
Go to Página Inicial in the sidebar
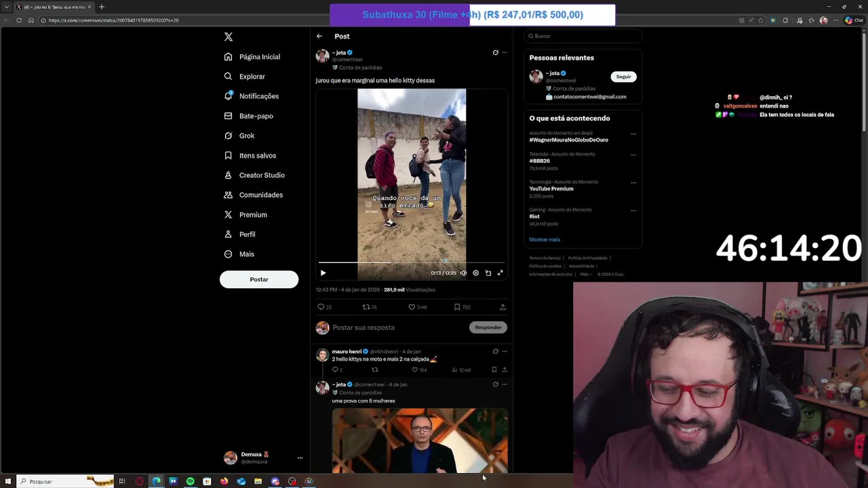coord(252,57)
